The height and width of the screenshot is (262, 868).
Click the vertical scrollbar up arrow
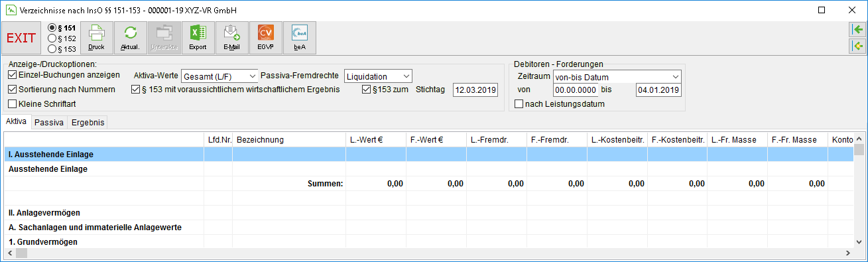[859, 138]
